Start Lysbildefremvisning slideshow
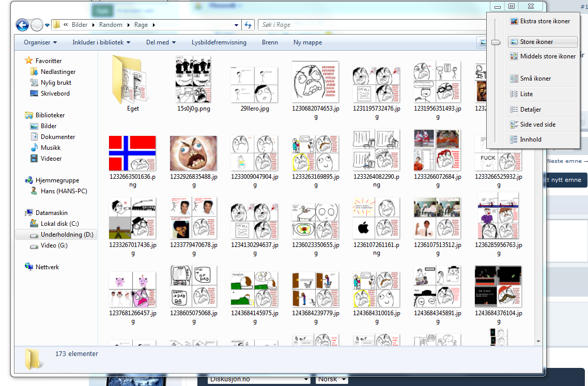Screen dimensions: 588x386 (219, 42)
